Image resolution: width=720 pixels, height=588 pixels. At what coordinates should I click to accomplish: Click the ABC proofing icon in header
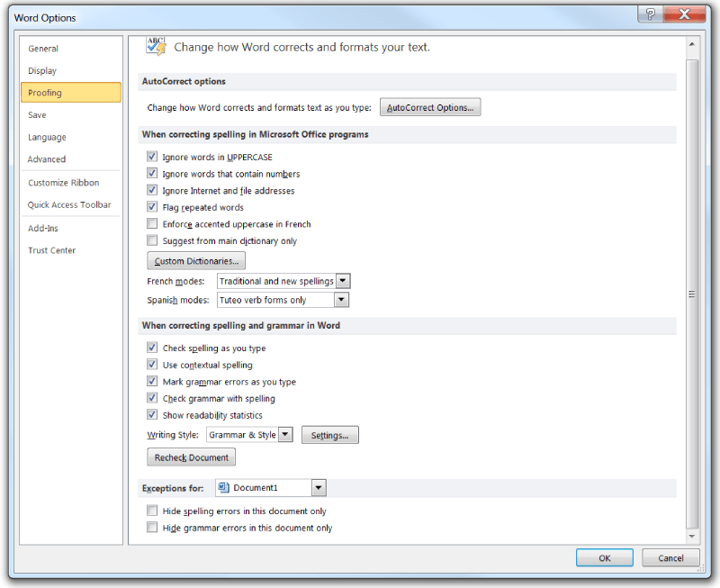pos(156,46)
